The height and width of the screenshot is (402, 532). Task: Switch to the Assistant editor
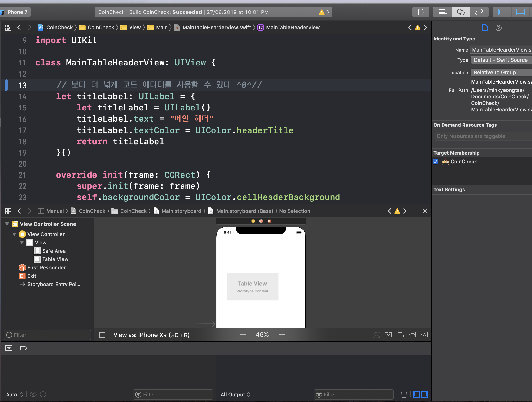tap(461, 12)
